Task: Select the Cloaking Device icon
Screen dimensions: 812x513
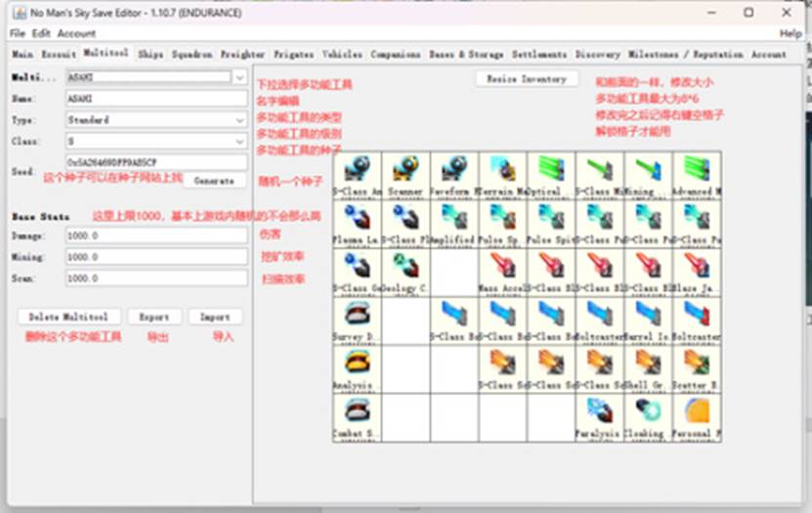Action: (x=648, y=417)
